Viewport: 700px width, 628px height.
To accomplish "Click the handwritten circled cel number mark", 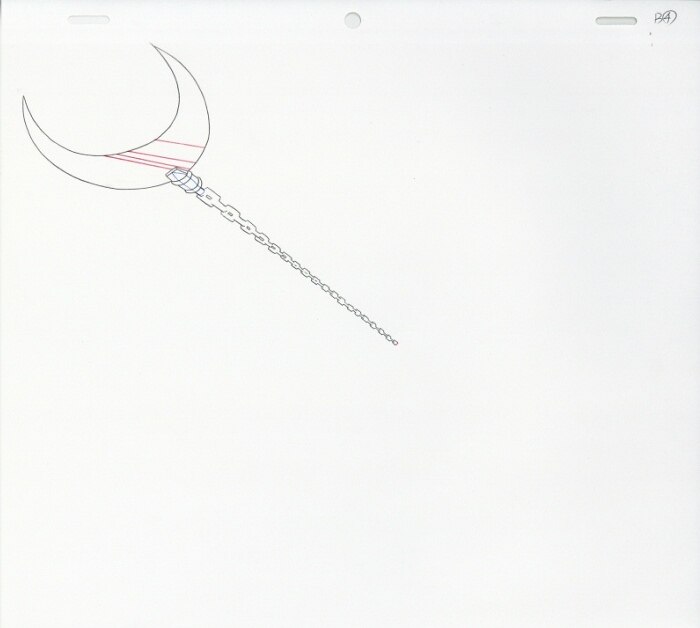I will click(665, 18).
